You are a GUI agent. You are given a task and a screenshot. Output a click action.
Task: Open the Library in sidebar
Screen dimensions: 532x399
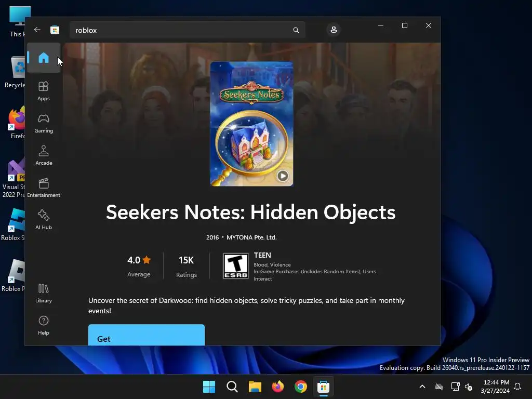(44, 293)
